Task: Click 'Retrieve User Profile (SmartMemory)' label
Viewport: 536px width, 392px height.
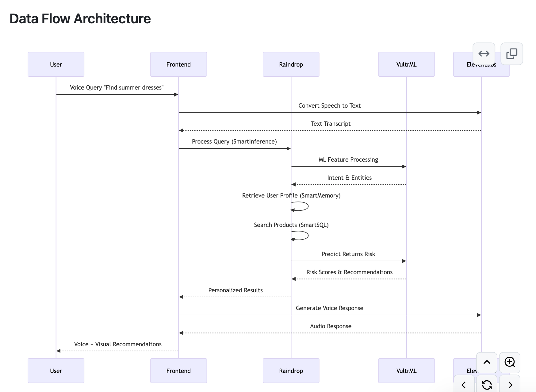Action: [291, 195]
